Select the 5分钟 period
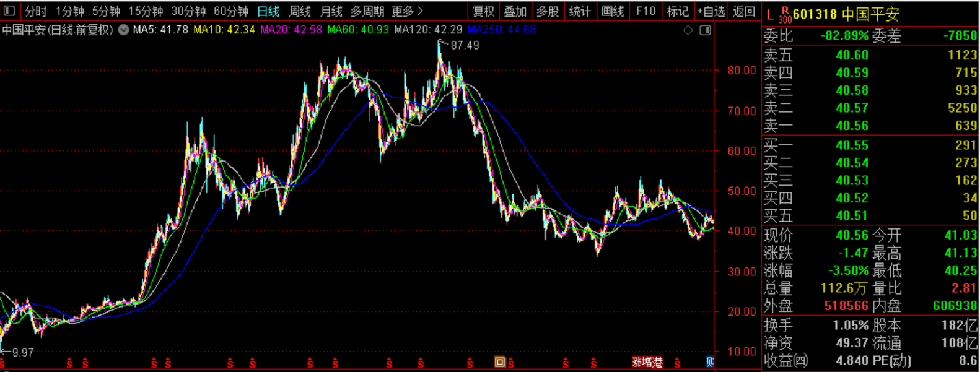This screenshot has height=372, width=980. point(106,11)
